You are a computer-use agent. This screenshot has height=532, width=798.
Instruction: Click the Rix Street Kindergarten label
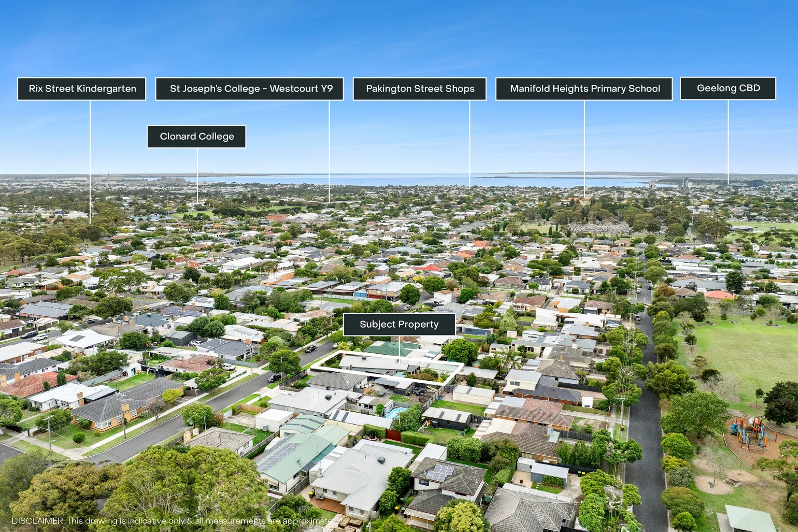[81, 89]
